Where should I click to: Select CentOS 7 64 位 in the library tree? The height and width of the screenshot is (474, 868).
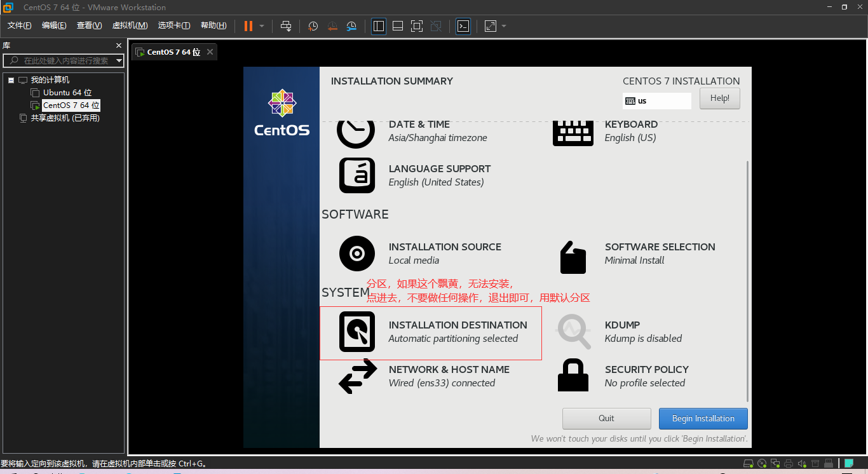pos(71,105)
